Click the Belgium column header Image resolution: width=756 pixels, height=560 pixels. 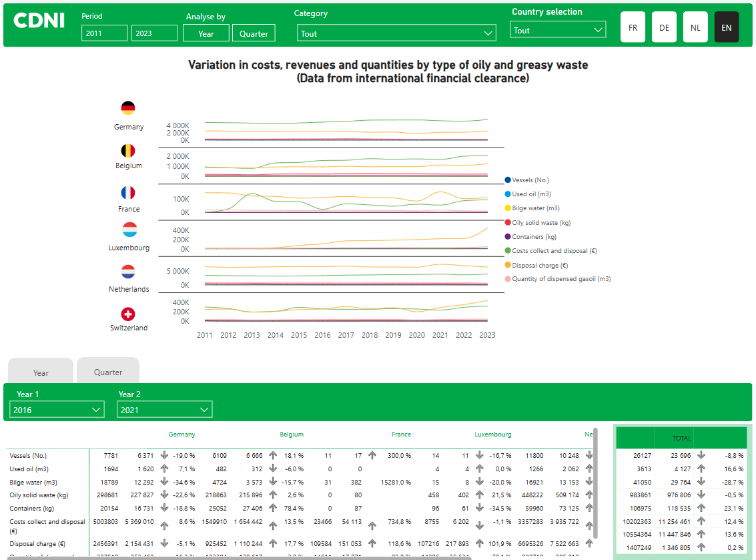(292, 434)
